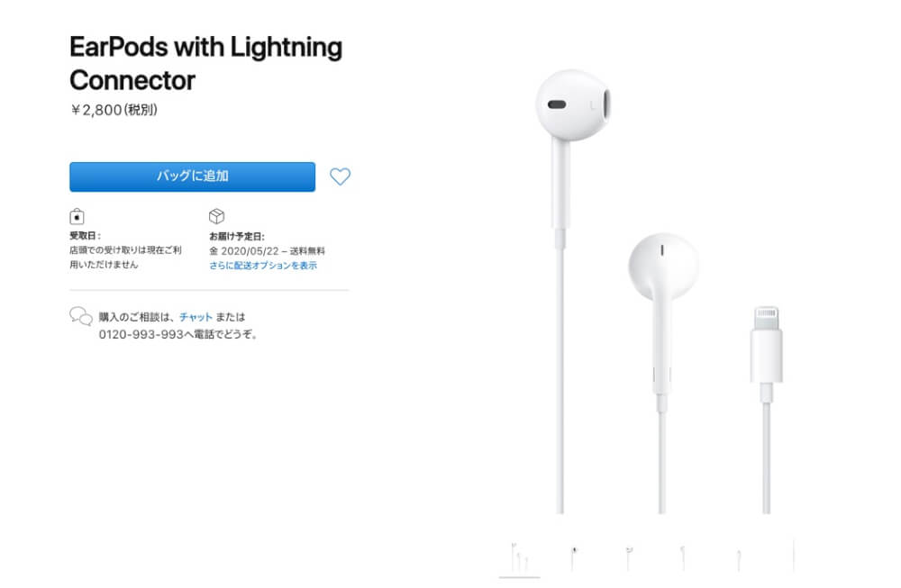This screenshot has height=588, width=901.
Task: Click the store pickup bag icon
Action: [x=77, y=216]
